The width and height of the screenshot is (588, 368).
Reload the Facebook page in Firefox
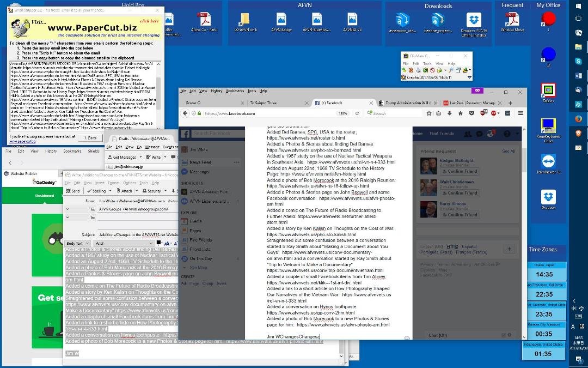click(357, 113)
